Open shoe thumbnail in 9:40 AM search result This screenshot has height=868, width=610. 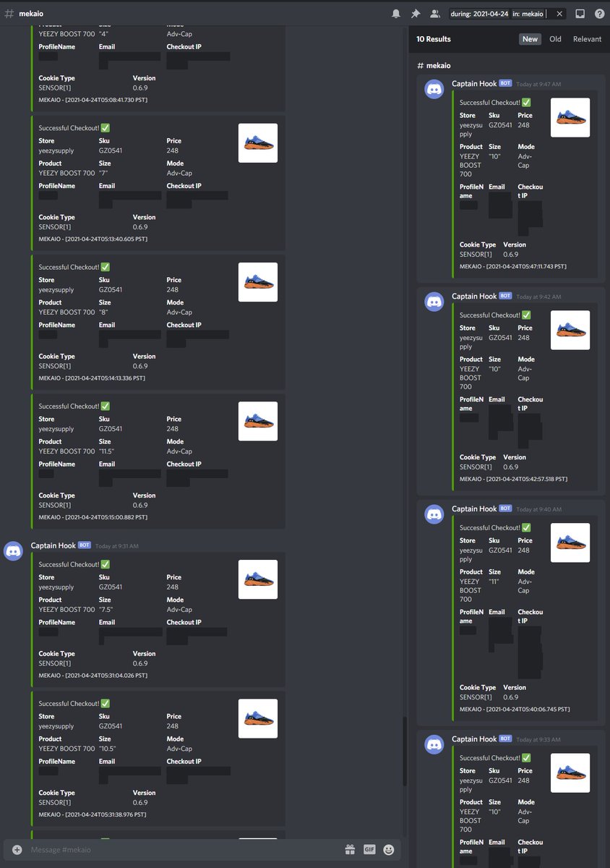pyautogui.click(x=570, y=542)
